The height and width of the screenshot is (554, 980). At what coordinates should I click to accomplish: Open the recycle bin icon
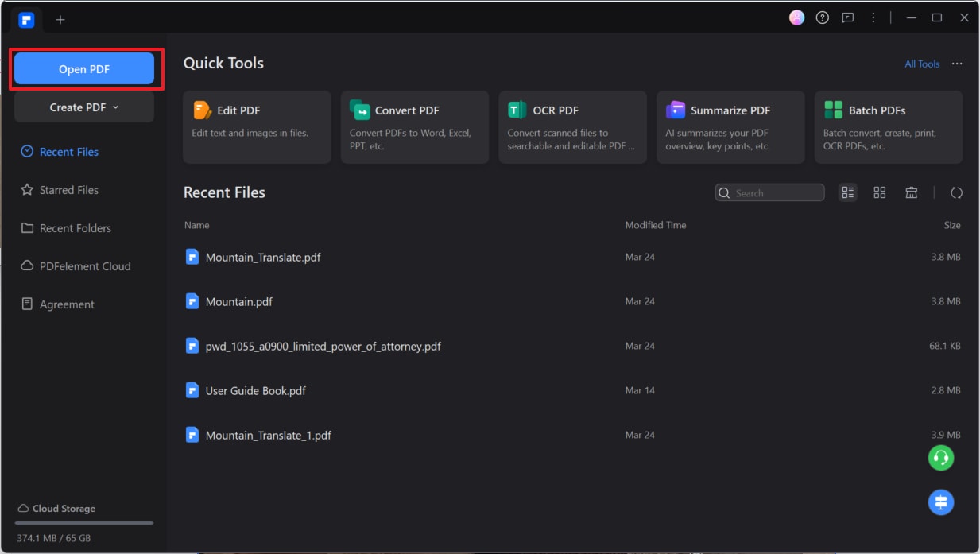pyautogui.click(x=912, y=192)
